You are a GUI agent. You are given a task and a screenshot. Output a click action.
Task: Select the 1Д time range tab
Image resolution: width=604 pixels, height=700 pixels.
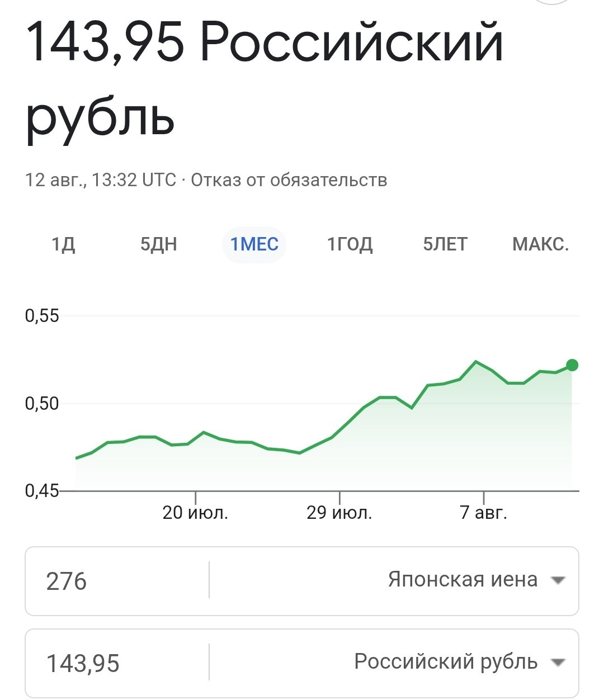tap(63, 244)
